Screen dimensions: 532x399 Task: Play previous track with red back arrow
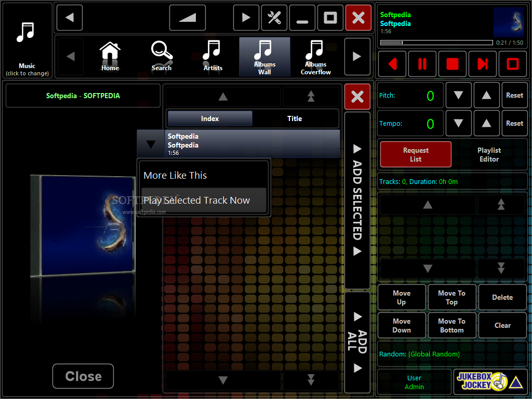pyautogui.click(x=392, y=64)
